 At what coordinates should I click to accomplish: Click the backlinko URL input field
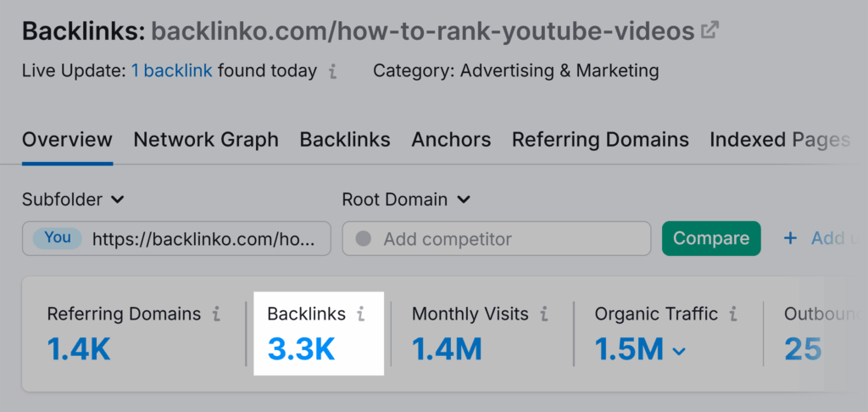pyautogui.click(x=176, y=239)
